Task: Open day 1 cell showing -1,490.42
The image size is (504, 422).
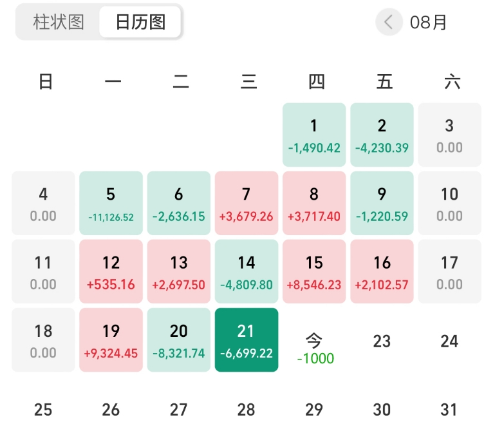Action: (314, 135)
